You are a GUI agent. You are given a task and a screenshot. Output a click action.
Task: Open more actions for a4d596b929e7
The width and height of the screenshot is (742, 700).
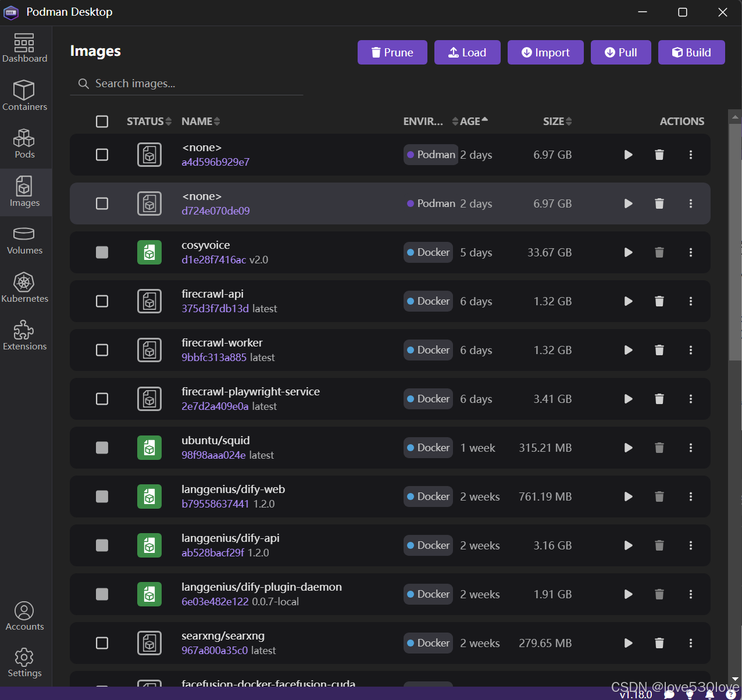pyautogui.click(x=691, y=155)
